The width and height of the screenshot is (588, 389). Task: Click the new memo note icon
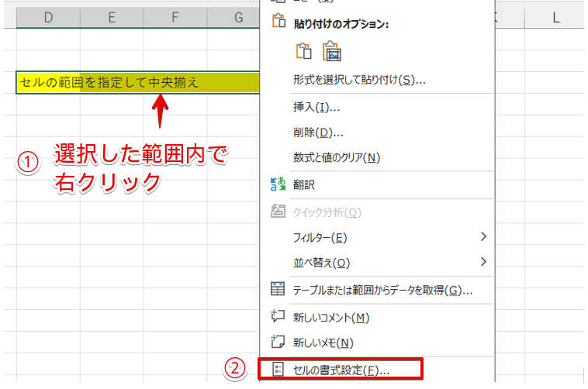click(x=278, y=342)
